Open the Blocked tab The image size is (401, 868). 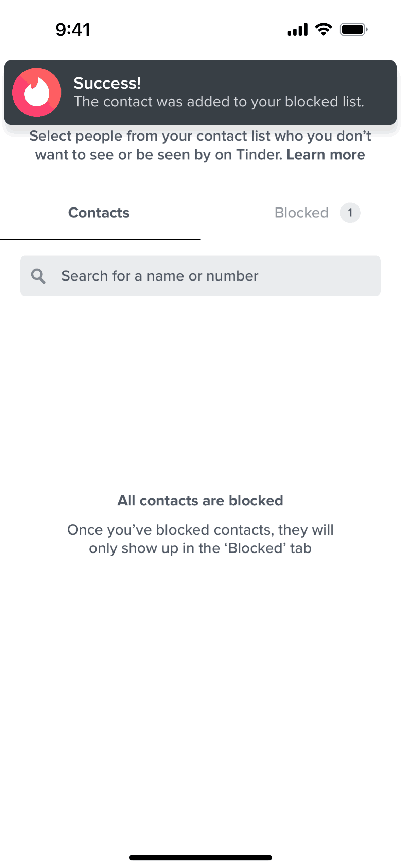pos(301,213)
